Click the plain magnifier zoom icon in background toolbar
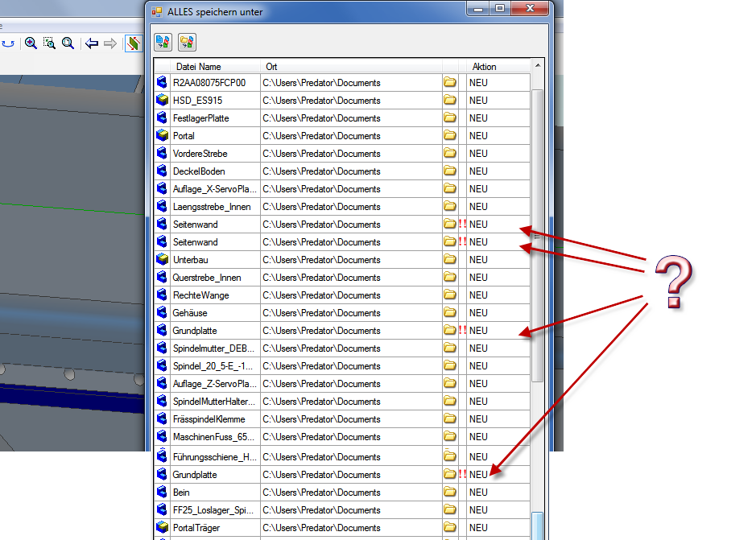Viewport: 756px width, 540px height. (68, 43)
